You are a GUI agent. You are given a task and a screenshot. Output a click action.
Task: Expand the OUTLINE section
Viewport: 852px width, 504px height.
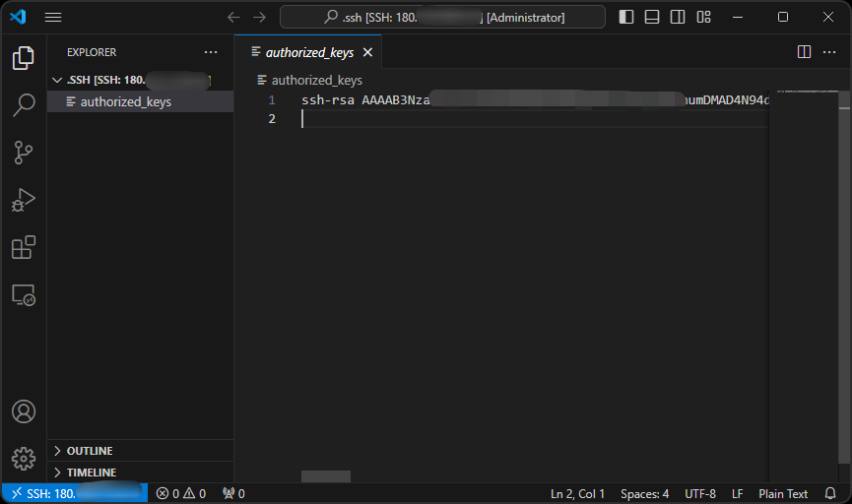tap(90, 451)
